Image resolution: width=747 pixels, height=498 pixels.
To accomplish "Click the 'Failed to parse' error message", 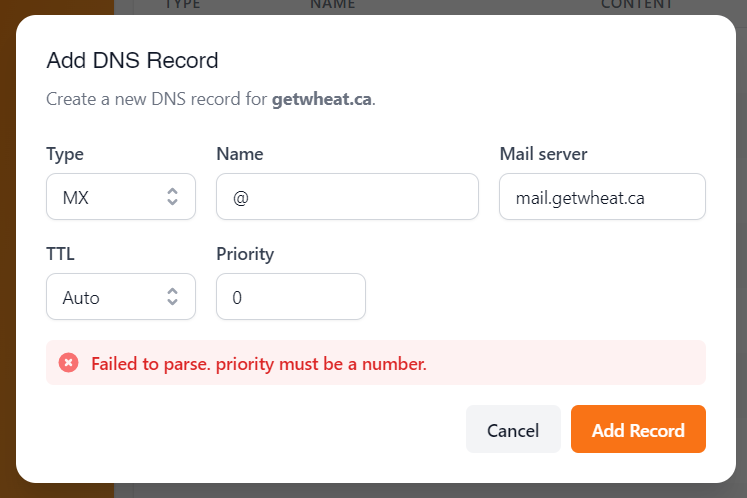I will pos(259,364).
